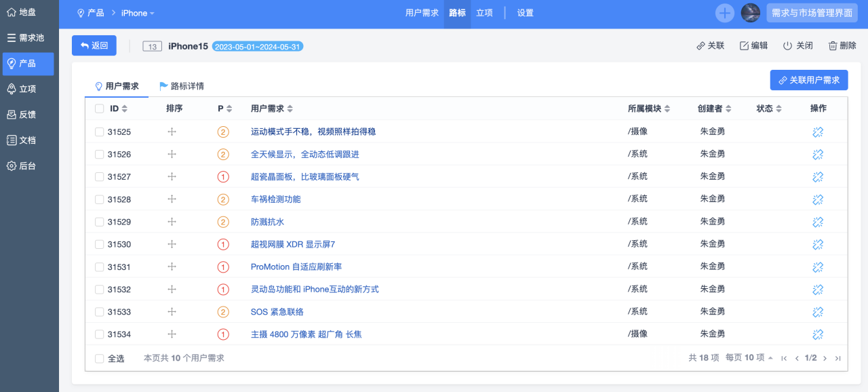
Task: Open the 立项 top navigation item
Action: [484, 13]
